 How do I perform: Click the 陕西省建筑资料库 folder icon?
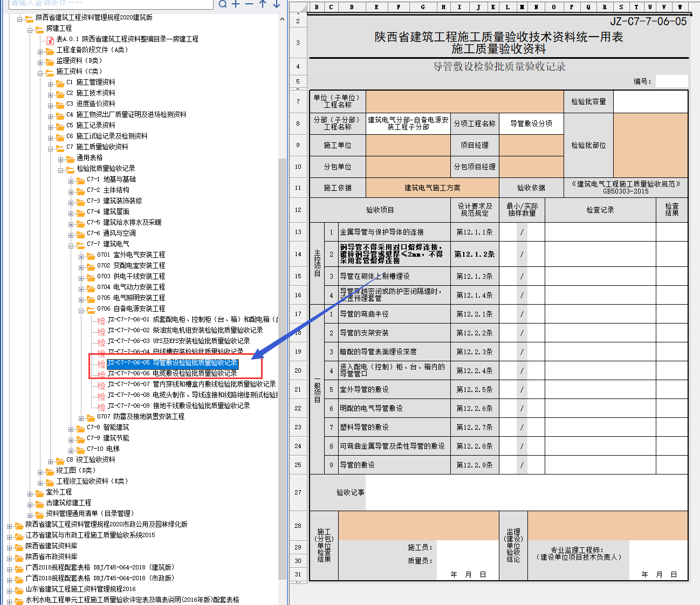click(x=19, y=546)
